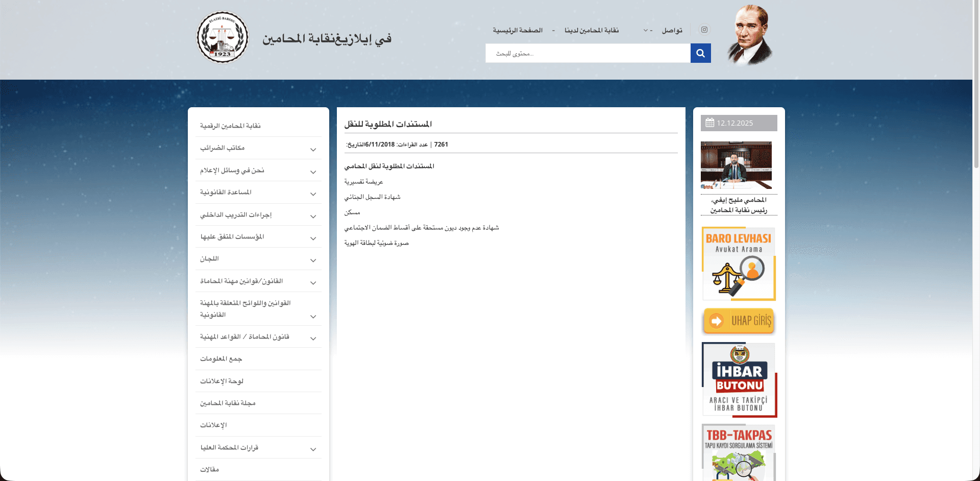
Task: Click the read count 7261
Action: click(441, 145)
